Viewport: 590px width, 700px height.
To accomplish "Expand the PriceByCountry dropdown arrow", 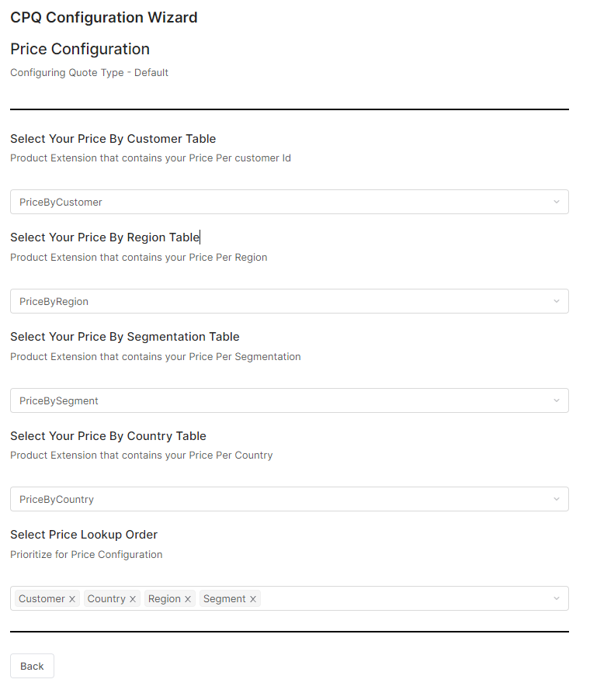I will pos(556,499).
